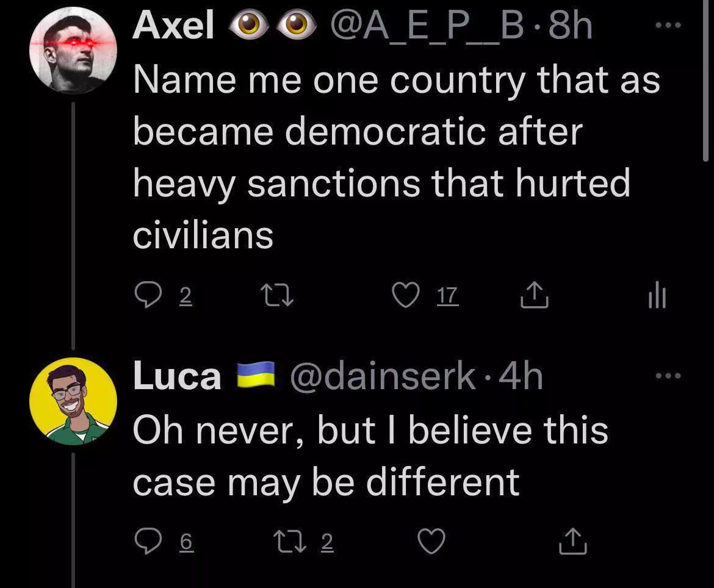Click the Axel display name
Image resolution: width=714 pixels, height=588 pixels.
click(174, 27)
